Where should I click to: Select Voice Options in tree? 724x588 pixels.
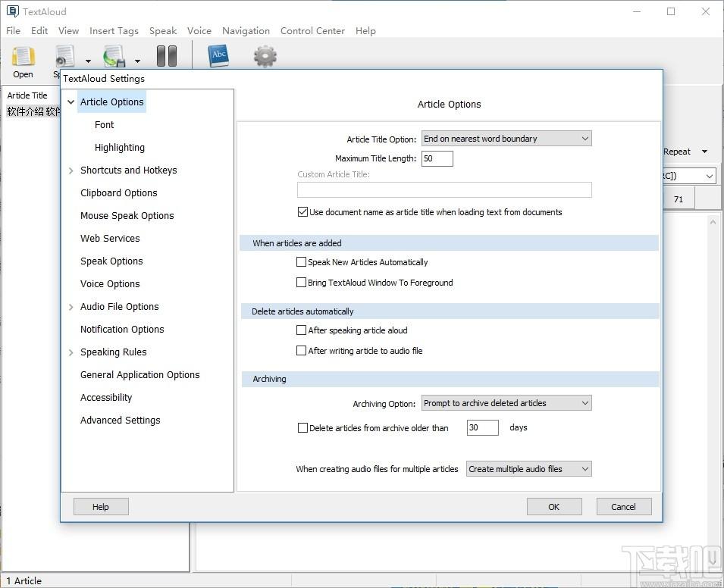click(x=110, y=284)
